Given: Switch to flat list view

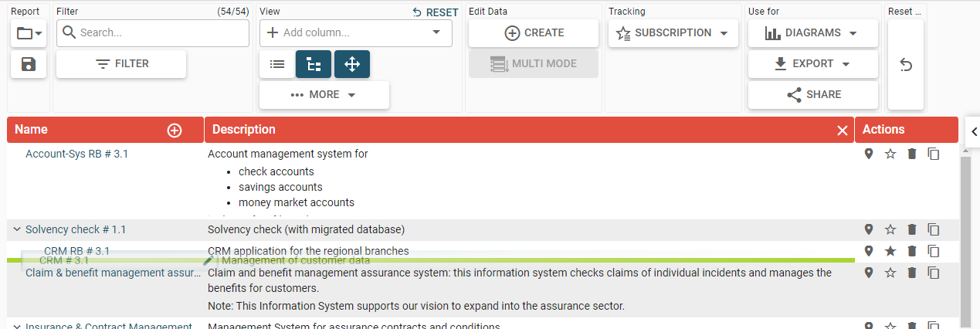Looking at the screenshot, I should coord(277,65).
